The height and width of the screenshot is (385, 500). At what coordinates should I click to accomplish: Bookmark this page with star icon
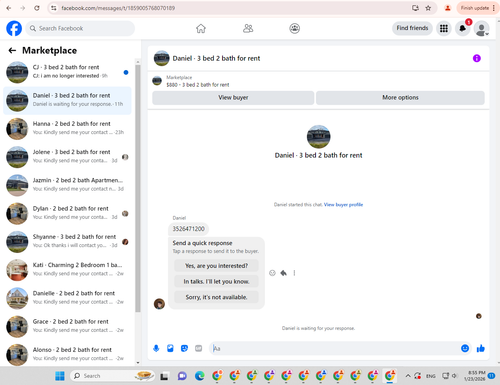428,8
